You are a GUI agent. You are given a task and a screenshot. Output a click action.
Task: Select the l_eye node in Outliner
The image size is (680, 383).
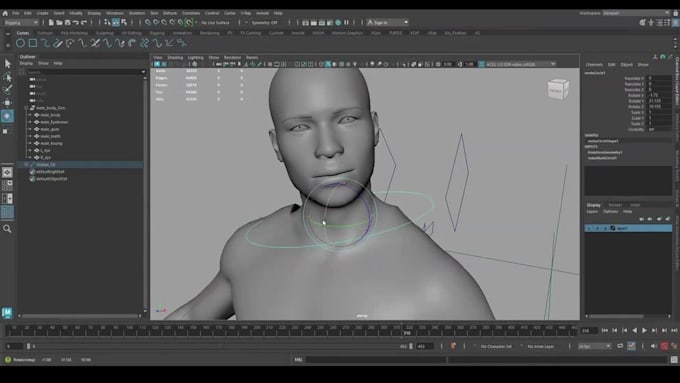(45, 151)
